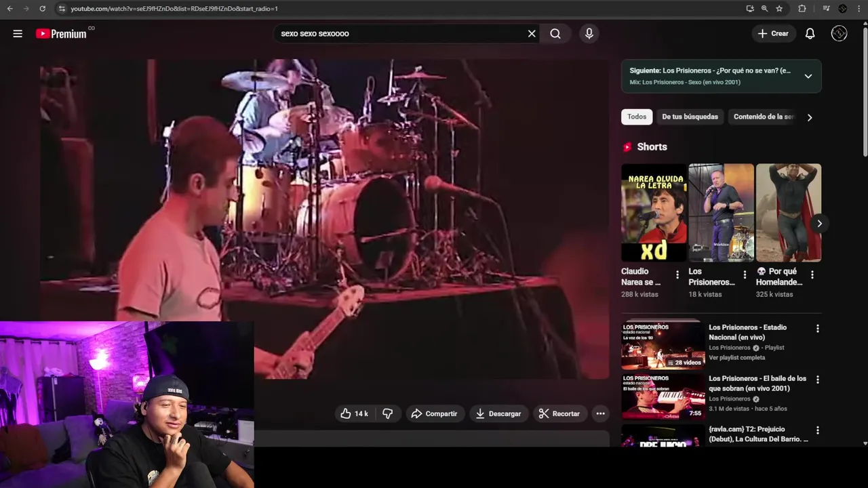Click '288 k vistas' text

[639, 294]
